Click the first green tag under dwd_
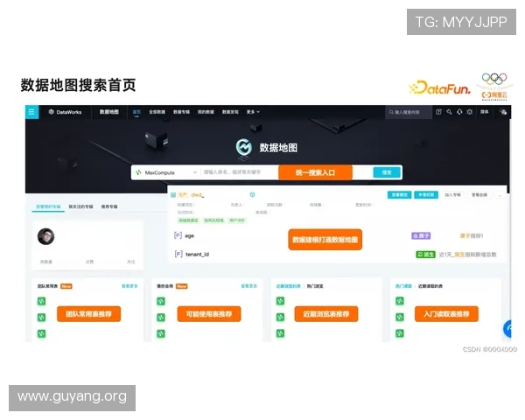 (x=188, y=220)
